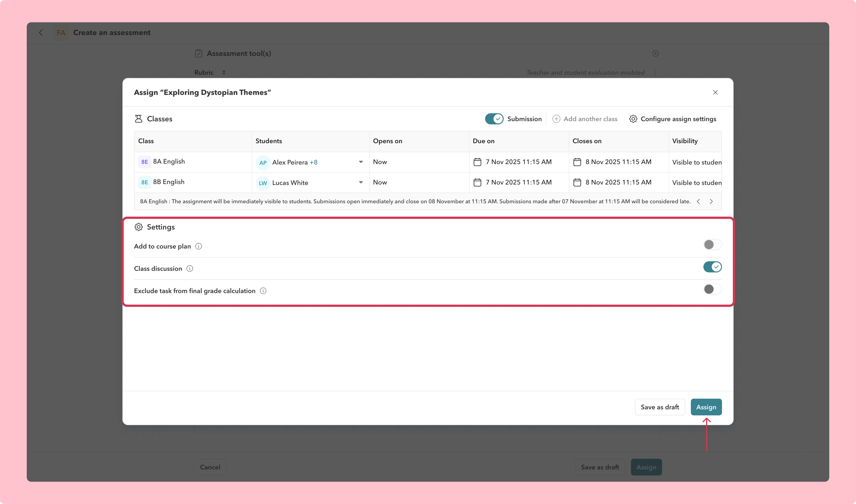Click the Now opens-on value for 8B English
This screenshot has width=856, height=504.
(380, 182)
